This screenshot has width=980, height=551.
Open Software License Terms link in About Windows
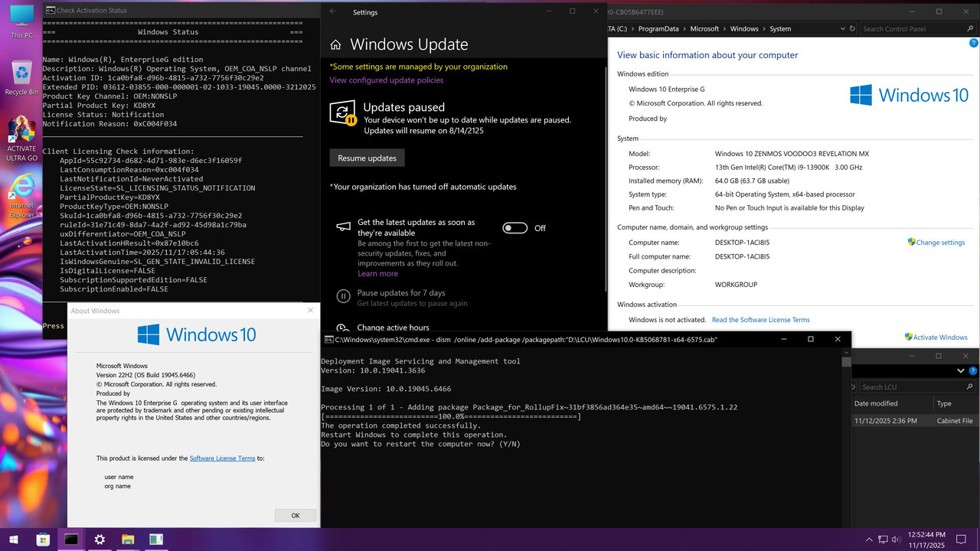(x=222, y=458)
